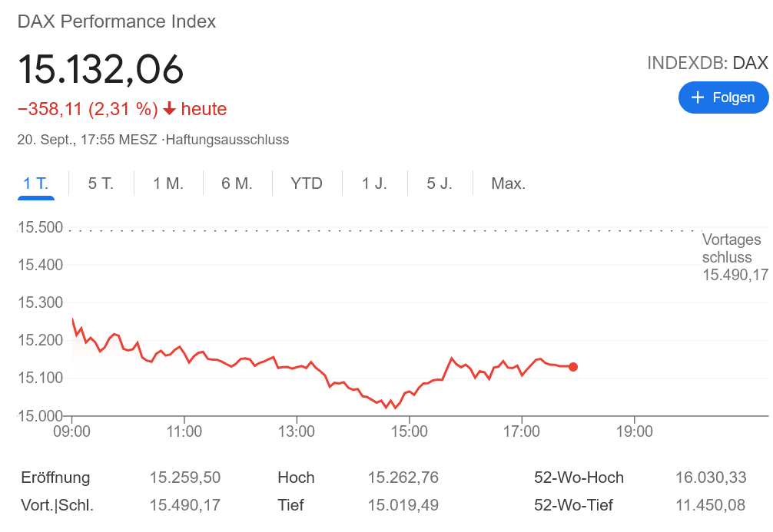
Task: Click the current price 15.132,06
Action: click(101, 70)
